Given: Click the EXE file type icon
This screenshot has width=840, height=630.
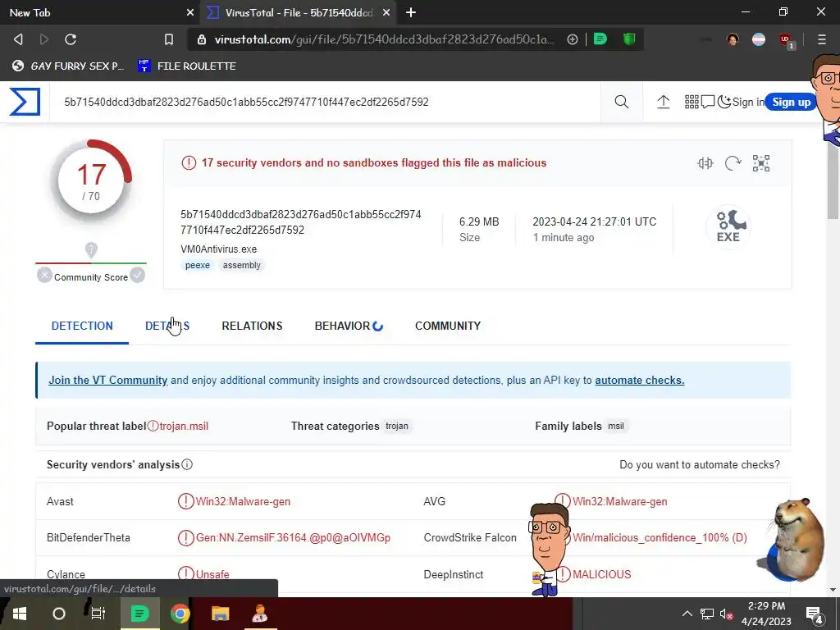Looking at the screenshot, I should [728, 226].
